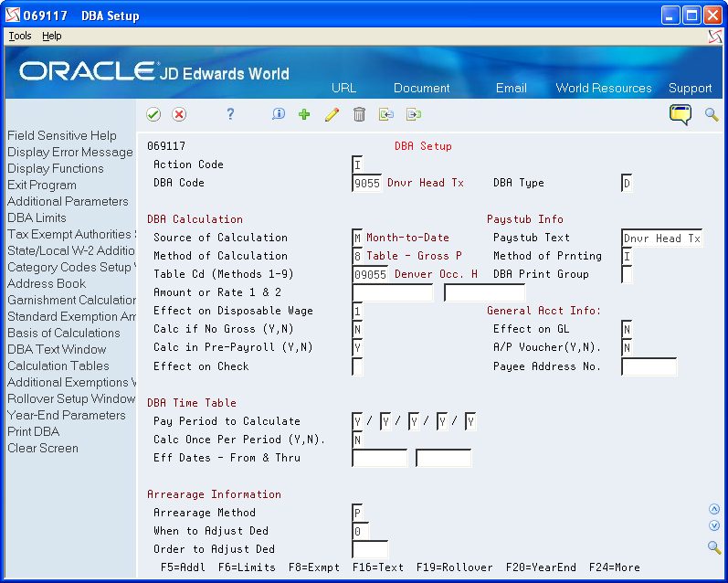This screenshot has width=728, height=583.
Task: Open DBA Text Window
Action: (57, 349)
